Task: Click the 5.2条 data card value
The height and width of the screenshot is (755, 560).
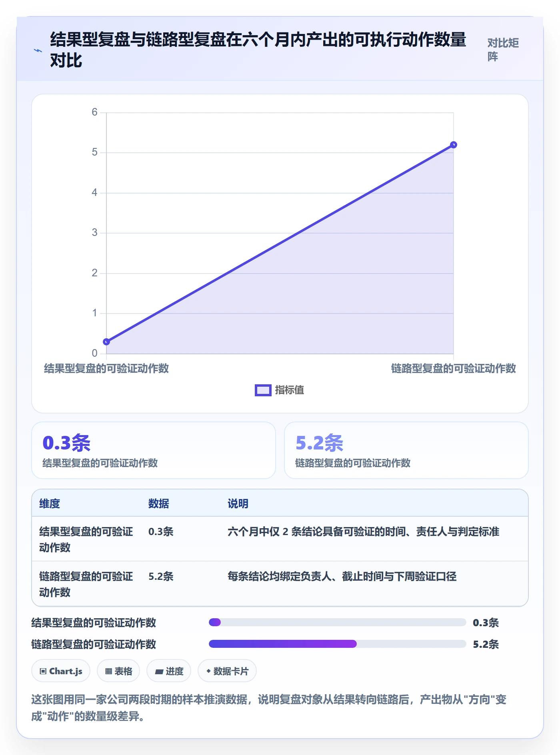Action: 319,443
